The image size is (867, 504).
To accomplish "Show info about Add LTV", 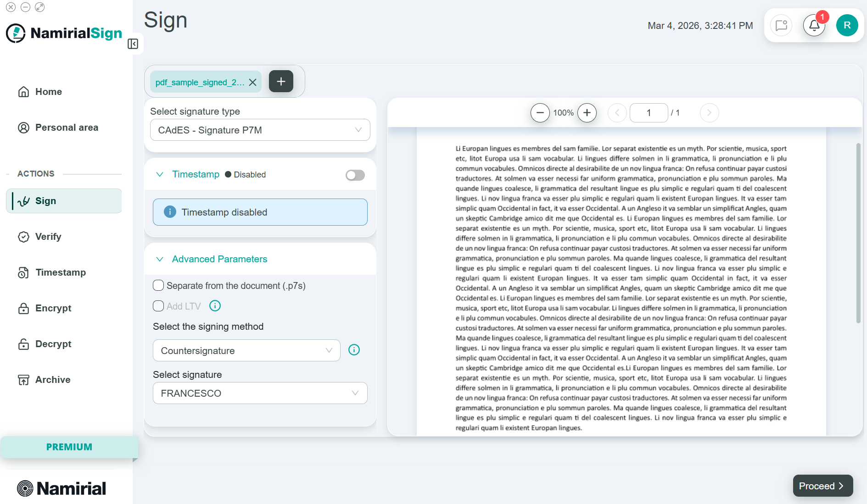I will (x=215, y=306).
